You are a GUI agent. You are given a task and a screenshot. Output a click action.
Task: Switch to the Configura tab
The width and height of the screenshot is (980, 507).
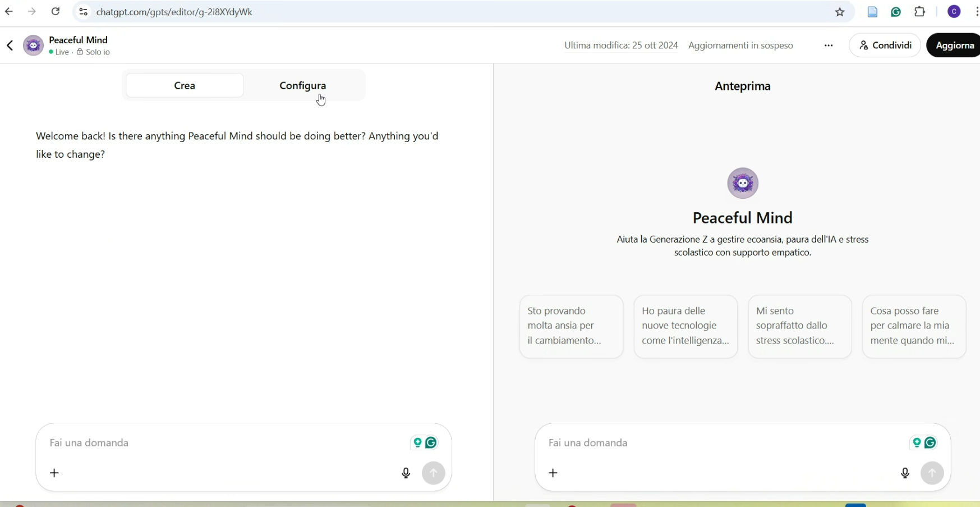[303, 85]
